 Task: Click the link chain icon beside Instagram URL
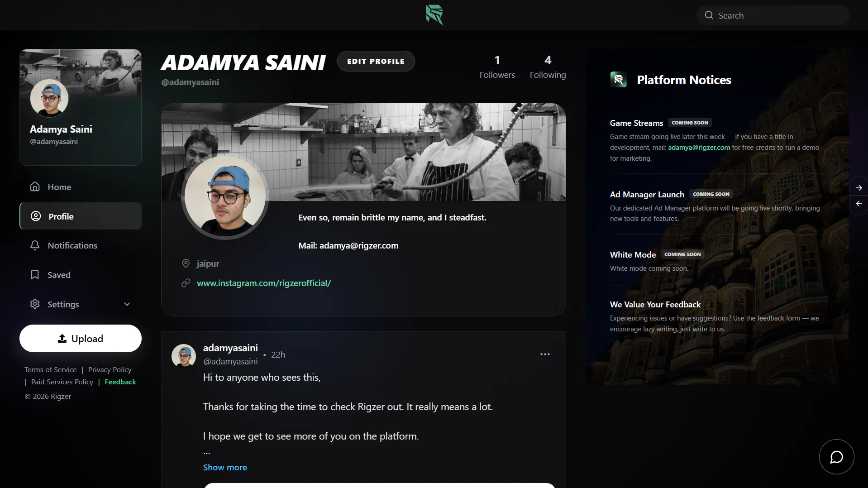pos(186,283)
